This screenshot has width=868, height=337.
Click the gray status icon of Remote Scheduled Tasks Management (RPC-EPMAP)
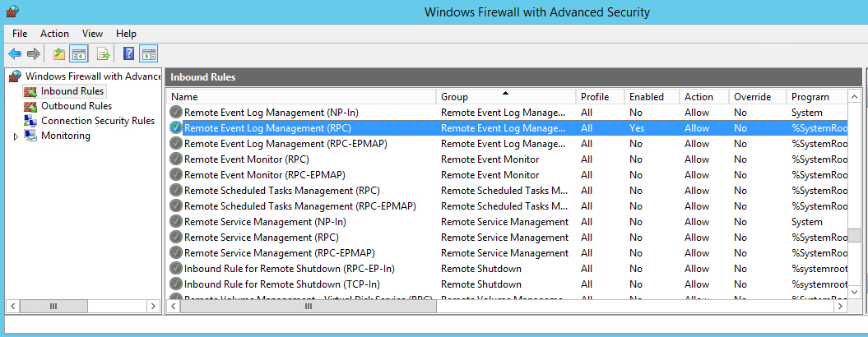176,205
